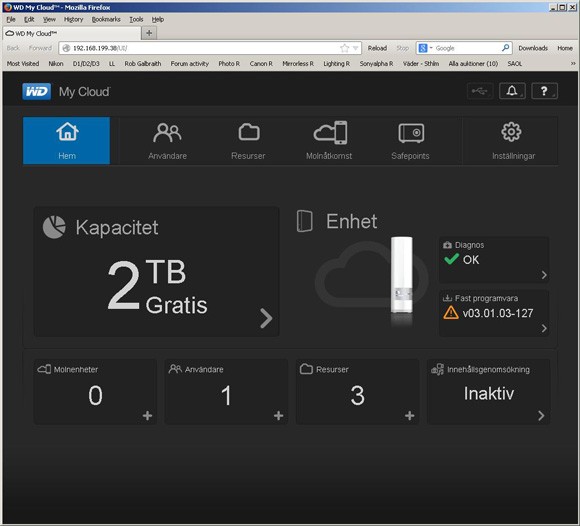
Task: Open the help question mark icon
Action: (544, 91)
